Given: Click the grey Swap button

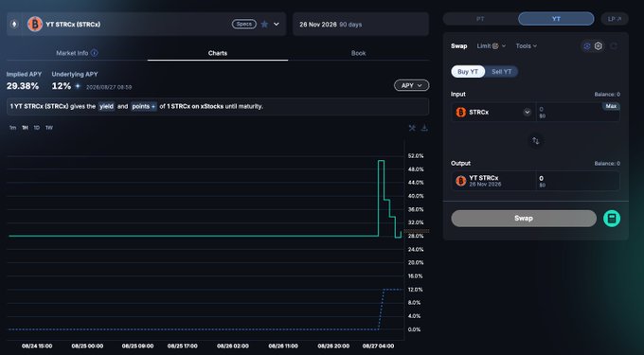Looking at the screenshot, I should [x=524, y=219].
